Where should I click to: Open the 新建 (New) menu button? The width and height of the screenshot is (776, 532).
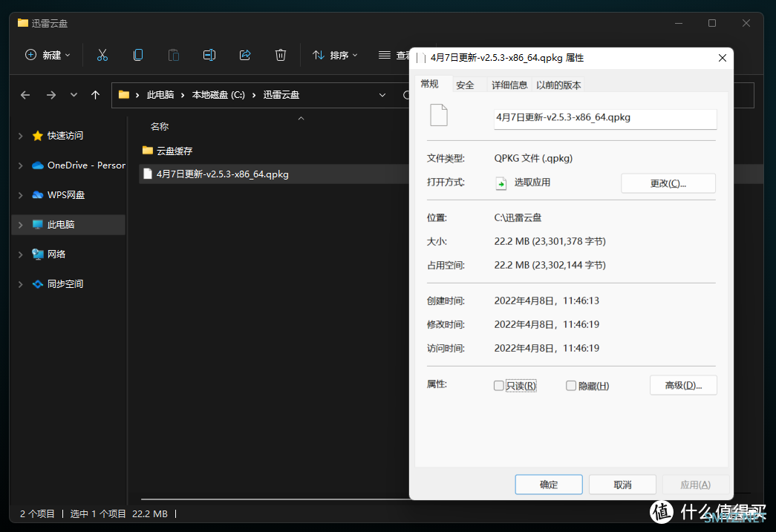(48, 55)
